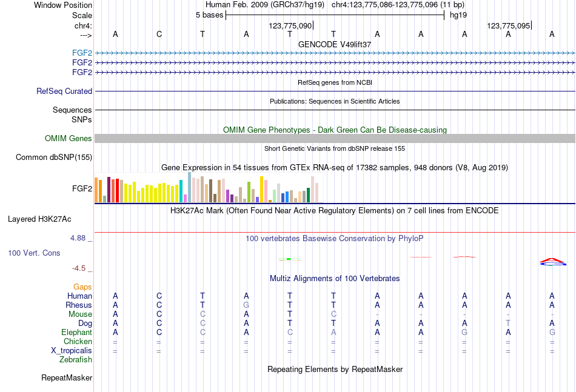Image resolution: width=576 pixels, height=392 pixels.
Task: Click the ---> strand arrow label
Action: [85, 35]
